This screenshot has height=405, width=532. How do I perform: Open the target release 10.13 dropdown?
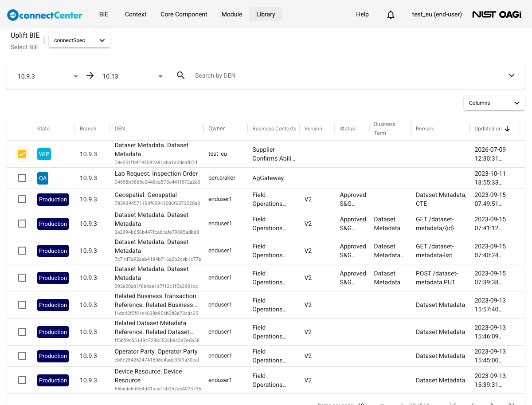pos(133,76)
